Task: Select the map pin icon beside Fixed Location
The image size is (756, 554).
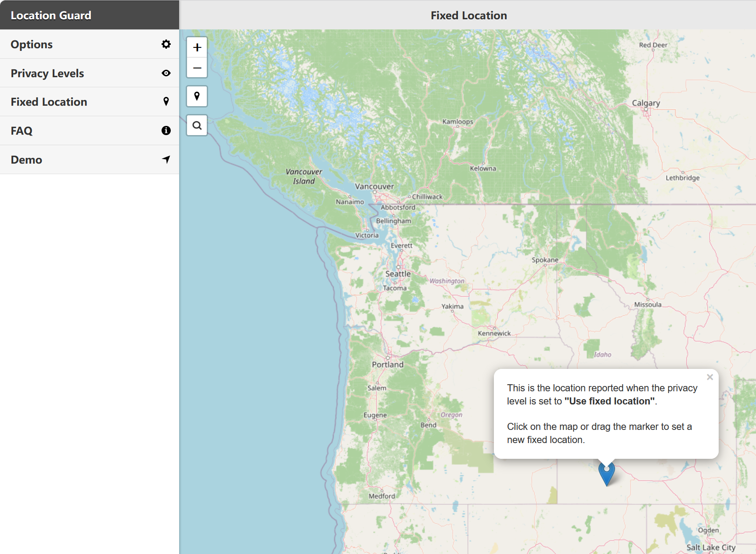Action: [166, 101]
